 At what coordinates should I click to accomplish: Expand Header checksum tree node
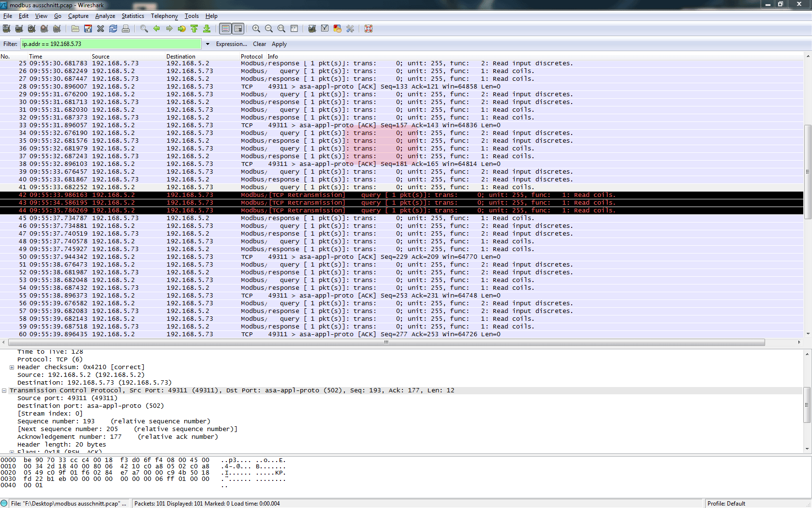point(12,367)
